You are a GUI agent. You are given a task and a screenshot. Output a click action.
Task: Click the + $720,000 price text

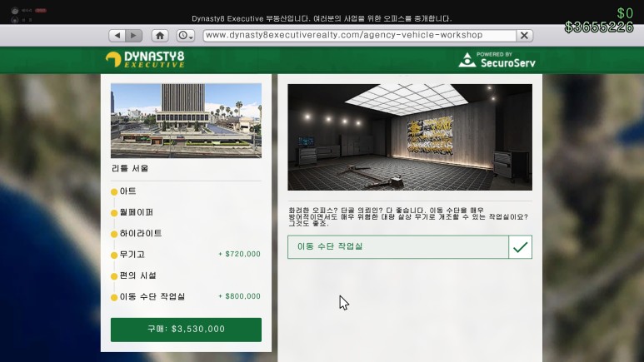pyautogui.click(x=239, y=254)
